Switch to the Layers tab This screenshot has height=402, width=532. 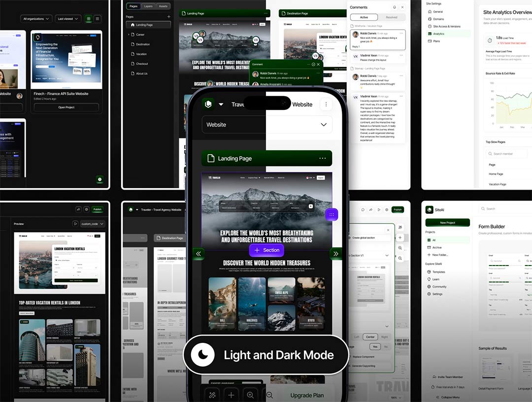(x=148, y=6)
